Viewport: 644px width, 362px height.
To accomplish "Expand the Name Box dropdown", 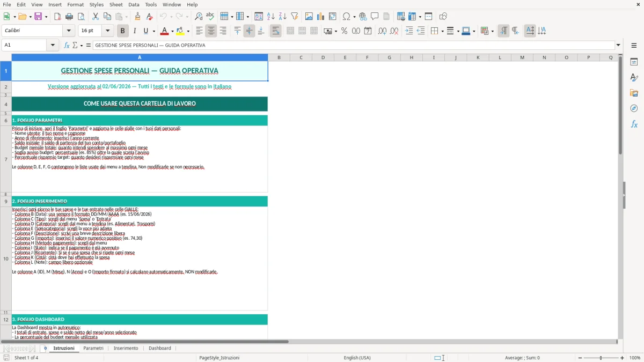I will 53,45.
